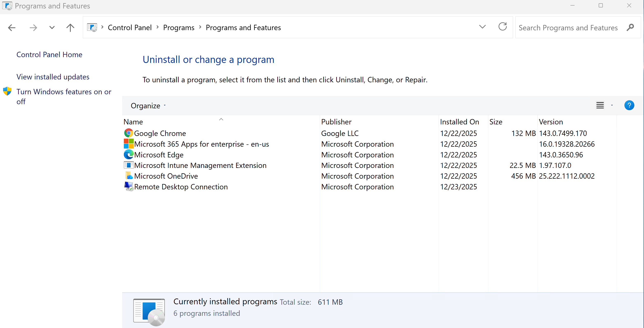Go up one level with up arrow

pyautogui.click(x=70, y=28)
